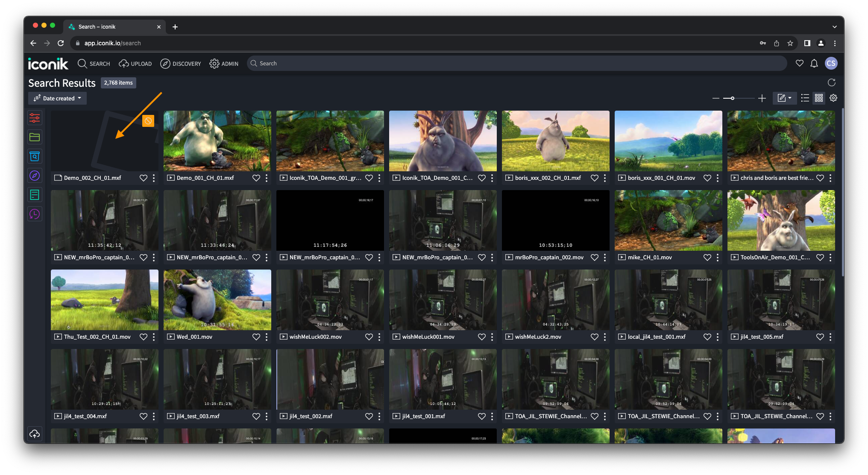This screenshot has width=868, height=475.
Task: Open Demo_001_CH_01.mxf thumbnail
Action: point(217,141)
